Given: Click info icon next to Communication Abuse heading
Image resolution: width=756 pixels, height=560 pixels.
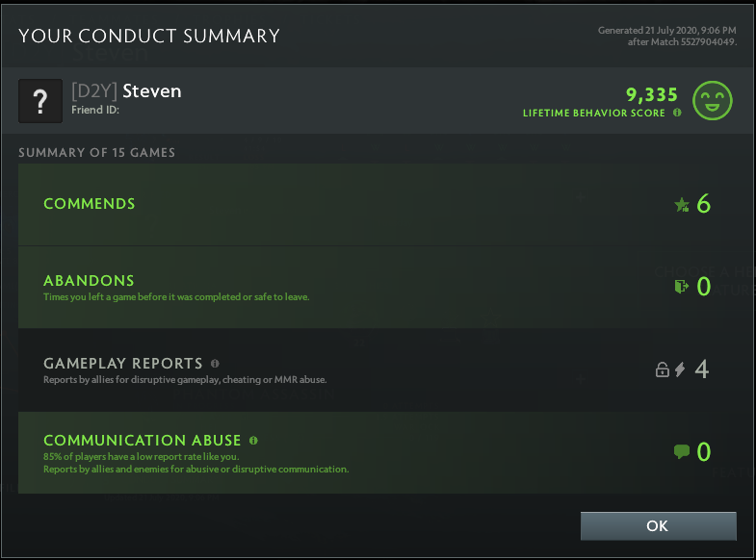Looking at the screenshot, I should [x=253, y=441].
